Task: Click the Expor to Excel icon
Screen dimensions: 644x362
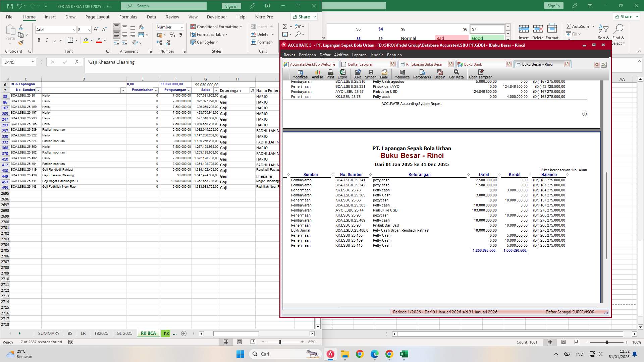Action: [x=342, y=74]
